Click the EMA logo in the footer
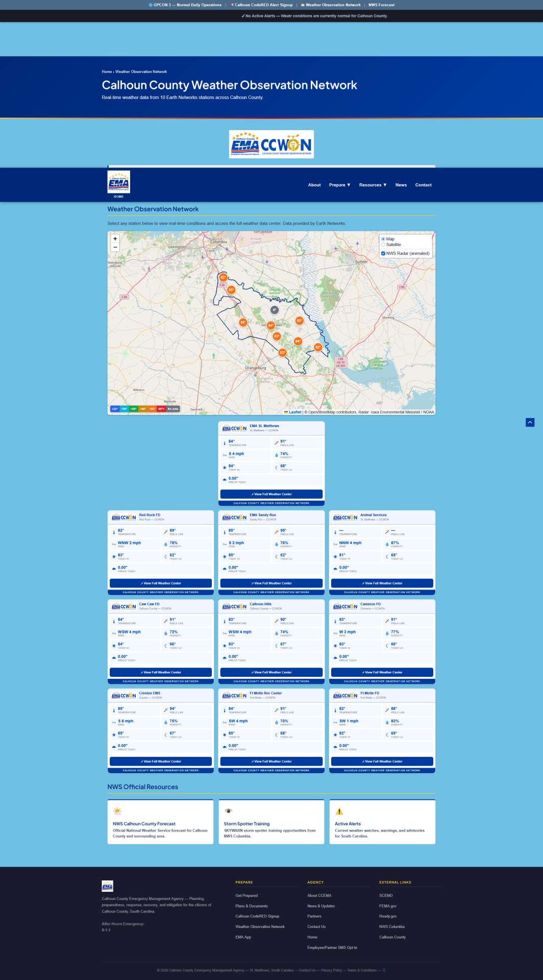 tap(107, 886)
